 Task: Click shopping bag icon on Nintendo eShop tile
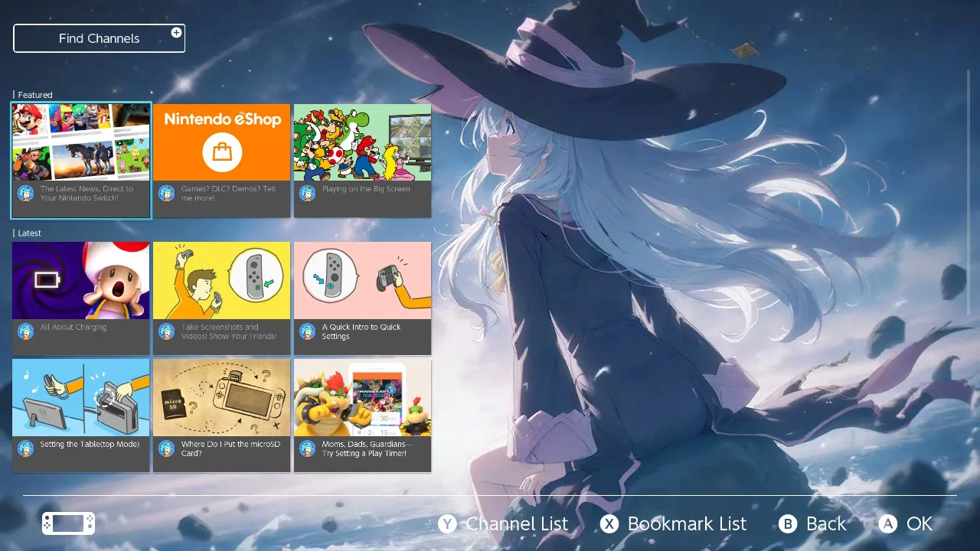coord(222,152)
